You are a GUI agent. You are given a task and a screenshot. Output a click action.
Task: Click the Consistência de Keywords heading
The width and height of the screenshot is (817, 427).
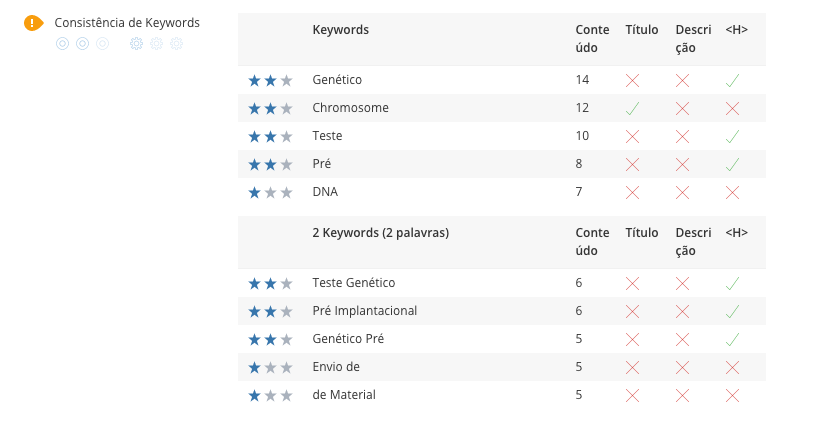(127, 23)
